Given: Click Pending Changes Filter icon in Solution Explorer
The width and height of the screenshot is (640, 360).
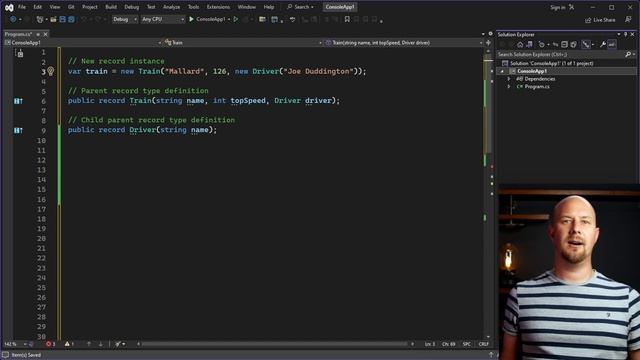Looking at the screenshot, I should (542, 44).
